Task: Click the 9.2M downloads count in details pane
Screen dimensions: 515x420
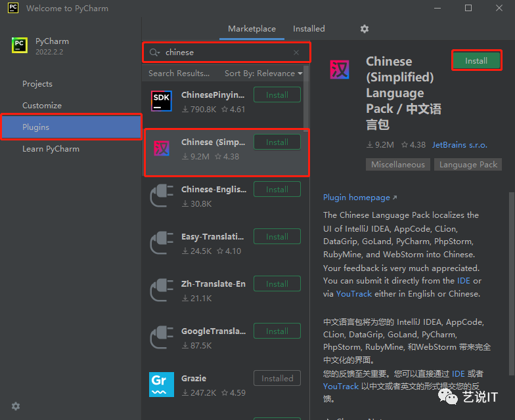Action: [380, 144]
